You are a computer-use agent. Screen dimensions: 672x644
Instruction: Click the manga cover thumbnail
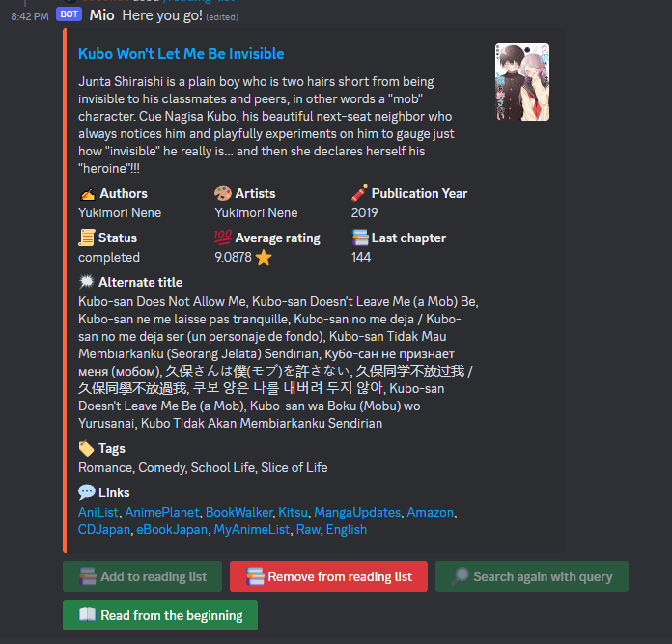pyautogui.click(x=522, y=82)
